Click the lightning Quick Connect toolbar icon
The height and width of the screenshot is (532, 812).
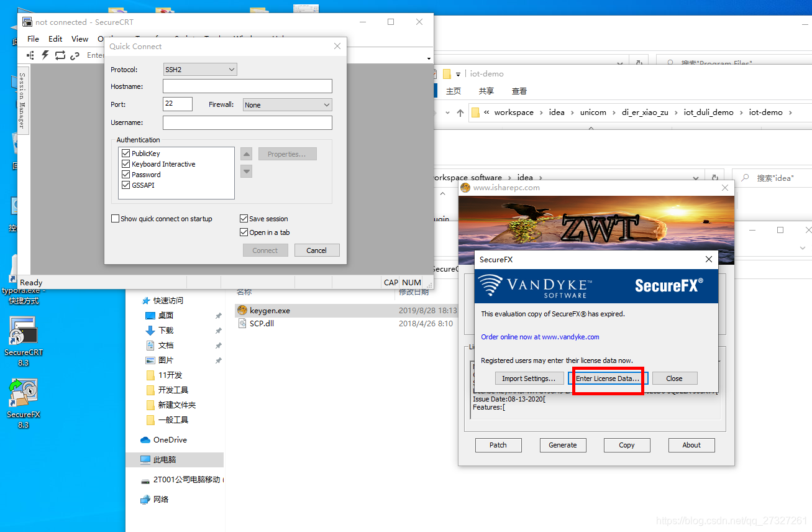pos(45,55)
